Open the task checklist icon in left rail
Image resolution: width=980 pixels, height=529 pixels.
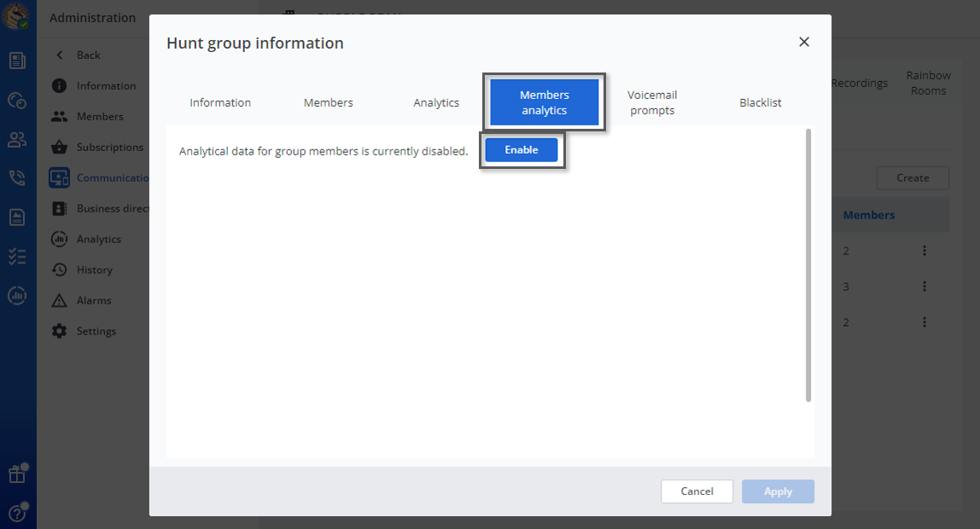click(17, 257)
